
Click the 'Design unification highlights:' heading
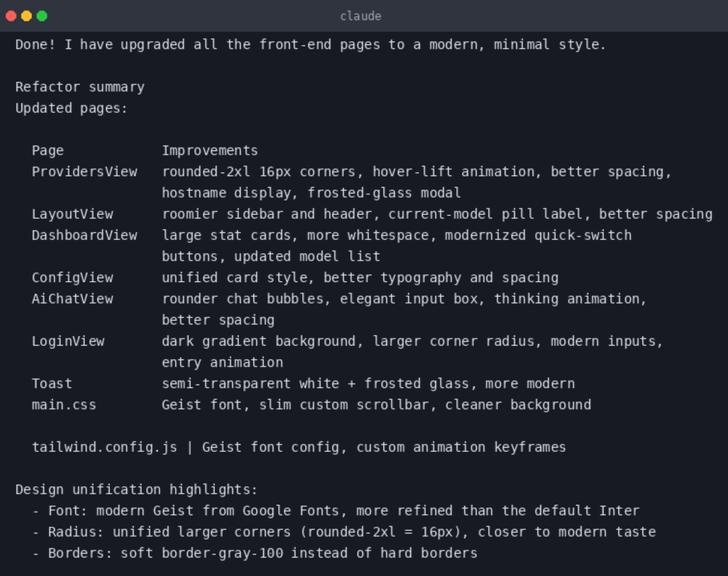point(137,490)
